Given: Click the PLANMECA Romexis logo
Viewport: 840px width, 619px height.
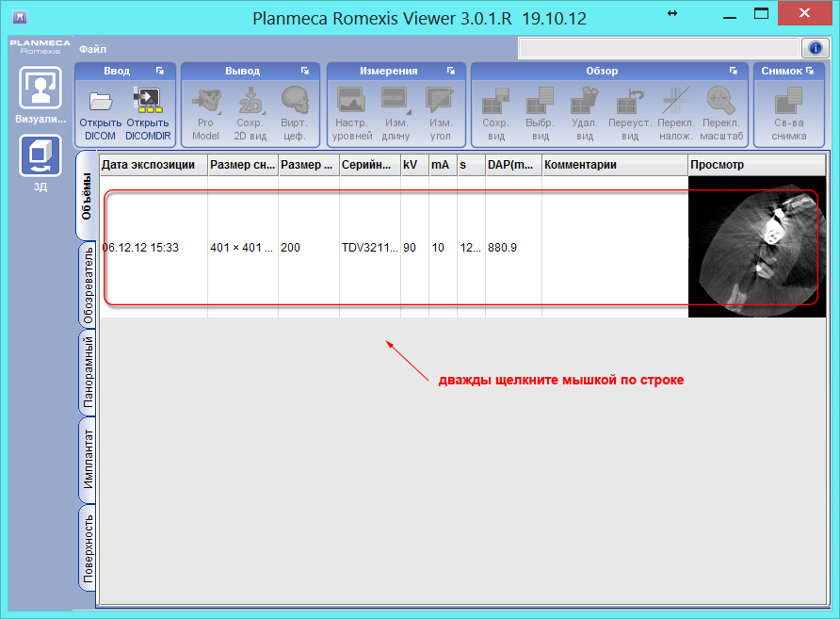Looking at the screenshot, I should (x=40, y=46).
